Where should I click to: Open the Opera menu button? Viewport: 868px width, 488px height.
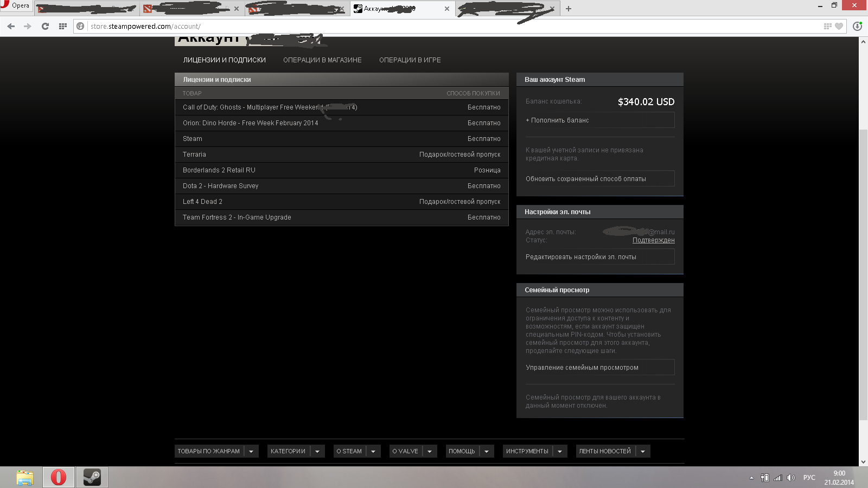[16, 5]
